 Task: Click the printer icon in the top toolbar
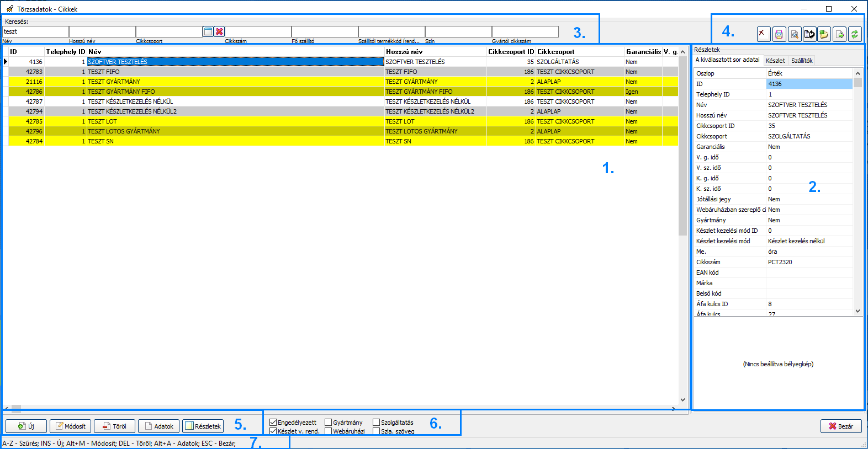tap(779, 34)
